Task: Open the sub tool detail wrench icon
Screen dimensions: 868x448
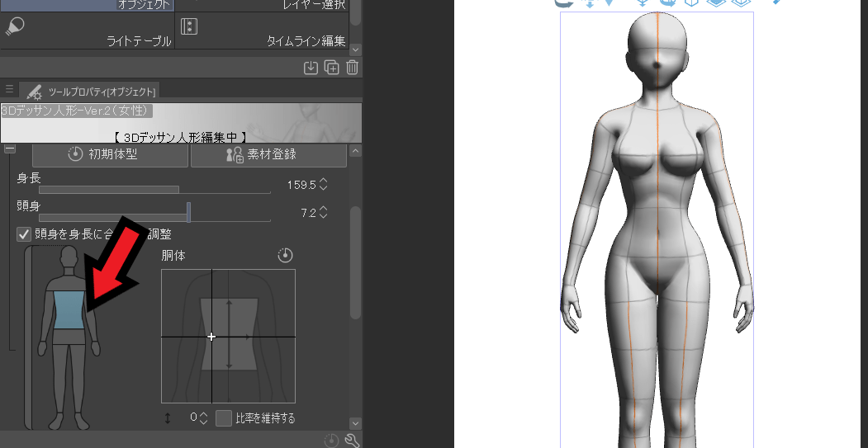Action: 352,441
